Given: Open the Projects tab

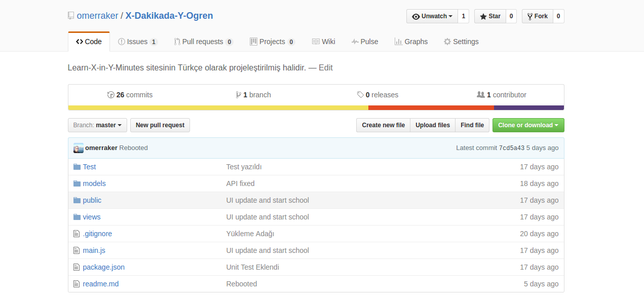Looking at the screenshot, I should tap(273, 42).
